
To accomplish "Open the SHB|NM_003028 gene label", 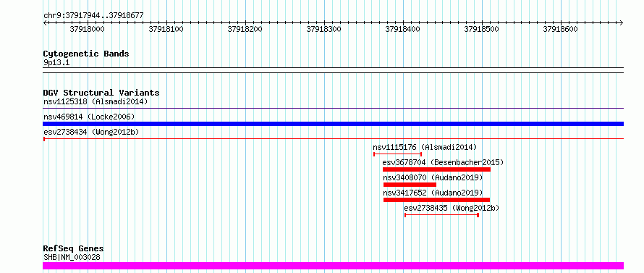I will (x=72, y=257).
